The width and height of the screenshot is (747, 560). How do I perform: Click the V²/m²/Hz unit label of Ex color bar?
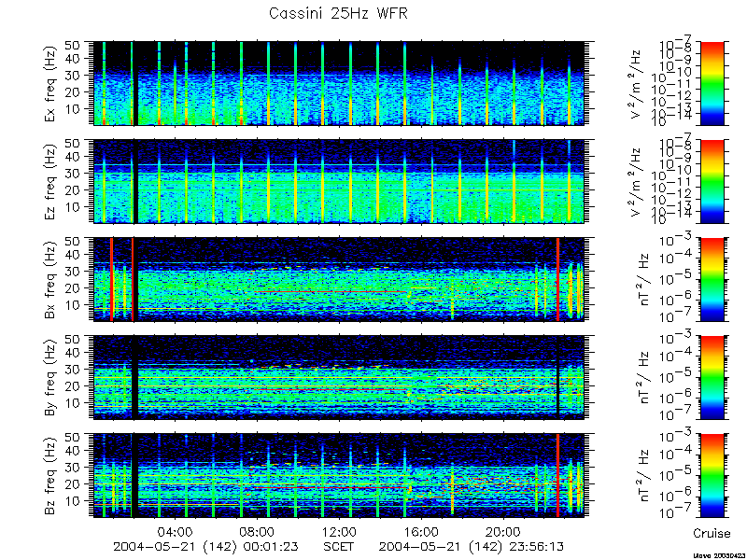pos(638,84)
